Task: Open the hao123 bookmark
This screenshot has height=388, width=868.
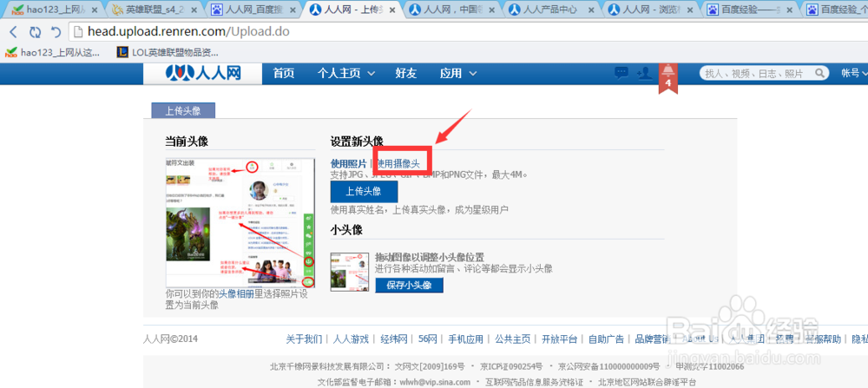Action: (x=53, y=53)
